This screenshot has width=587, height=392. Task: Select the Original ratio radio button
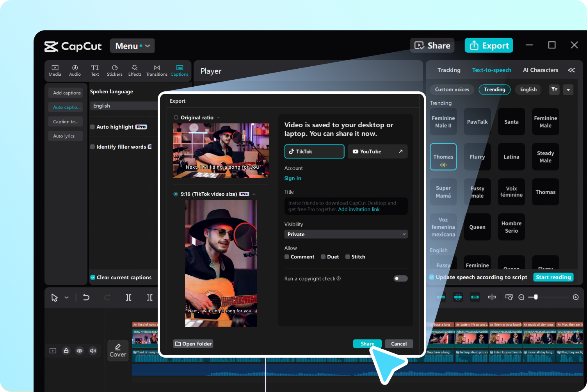[176, 117]
